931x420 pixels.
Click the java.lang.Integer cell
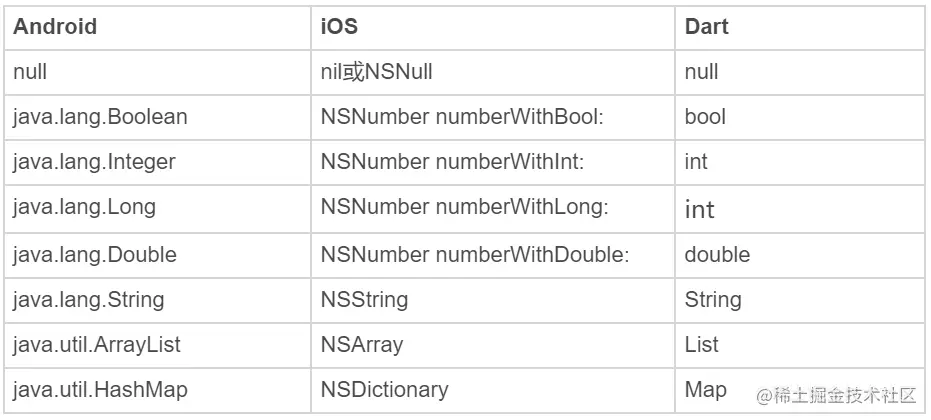96,162
